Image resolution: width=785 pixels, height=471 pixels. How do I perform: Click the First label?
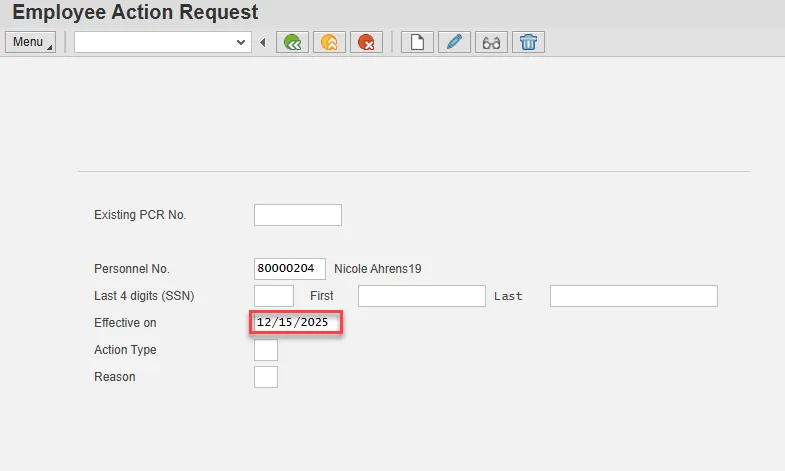[x=321, y=296]
